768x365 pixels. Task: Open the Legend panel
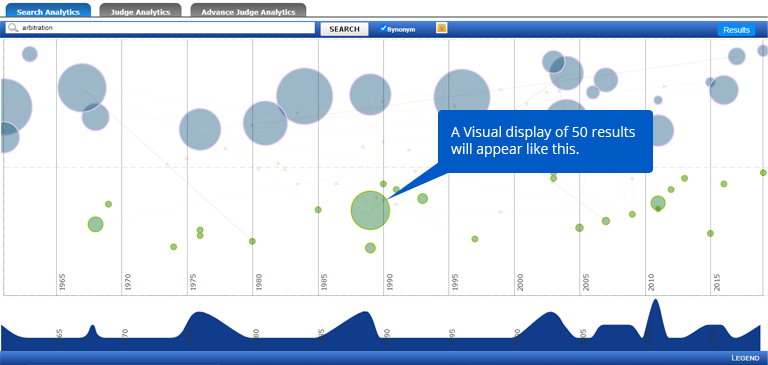click(x=745, y=358)
